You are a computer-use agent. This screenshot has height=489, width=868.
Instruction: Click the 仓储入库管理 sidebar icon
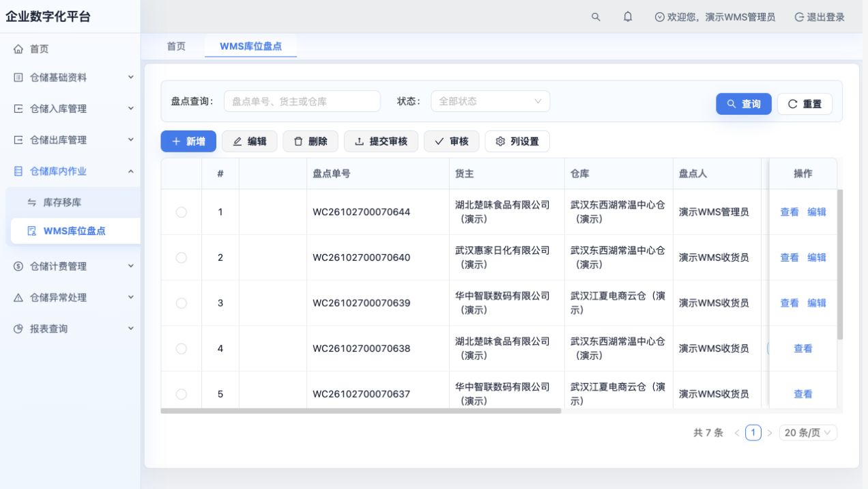coord(18,109)
